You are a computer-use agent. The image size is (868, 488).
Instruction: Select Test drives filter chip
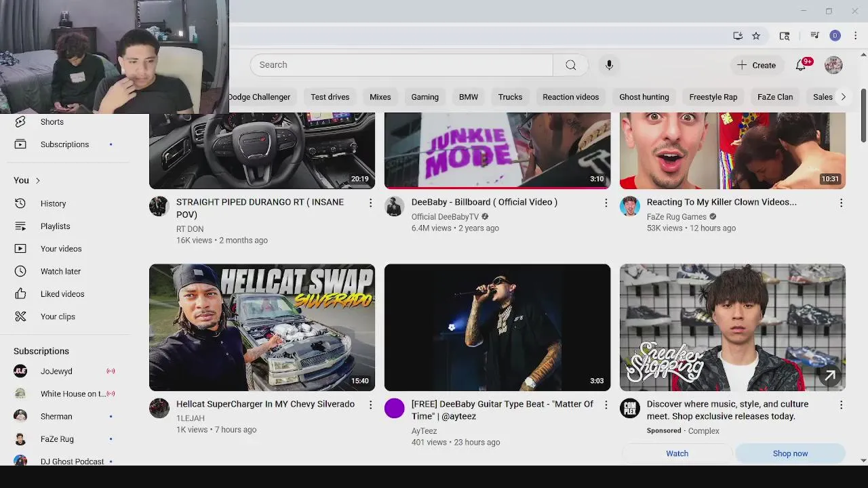point(330,97)
